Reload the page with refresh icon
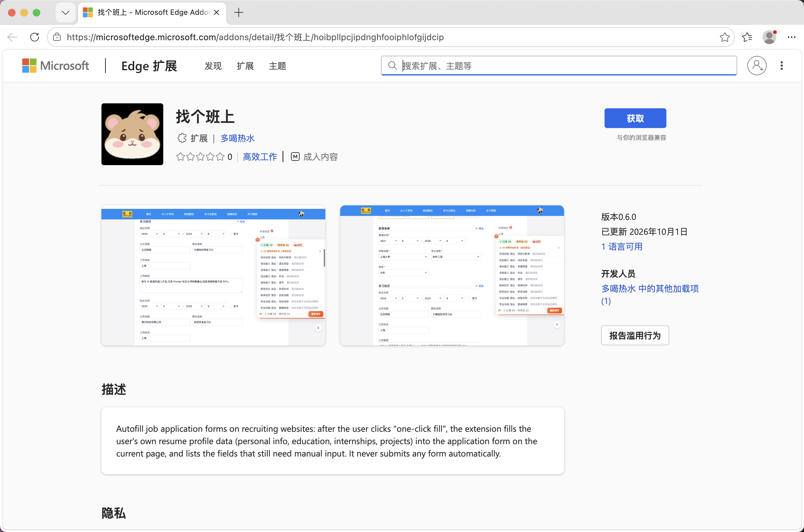Image resolution: width=804 pixels, height=532 pixels. point(35,37)
